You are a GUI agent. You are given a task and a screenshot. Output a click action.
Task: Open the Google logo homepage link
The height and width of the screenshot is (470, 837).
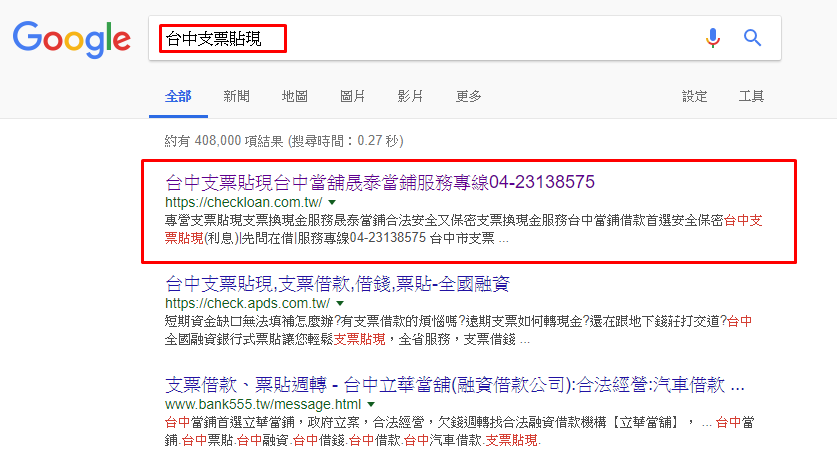coord(72,39)
